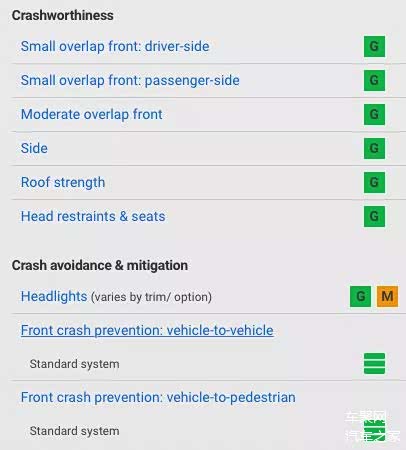Open the Moderate overlap front link
This screenshot has height=450, width=406.
click(x=92, y=114)
